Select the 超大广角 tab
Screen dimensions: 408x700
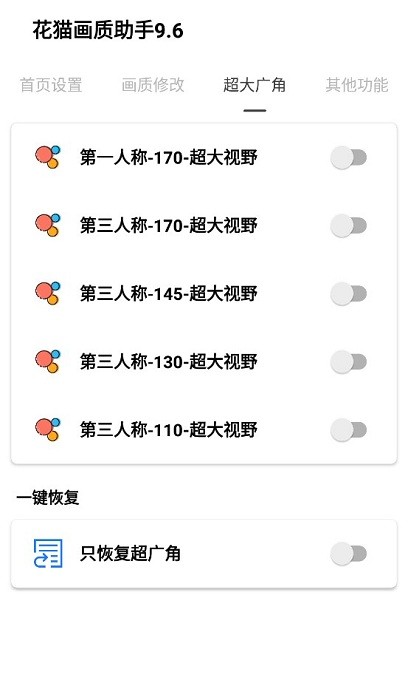[x=255, y=85]
